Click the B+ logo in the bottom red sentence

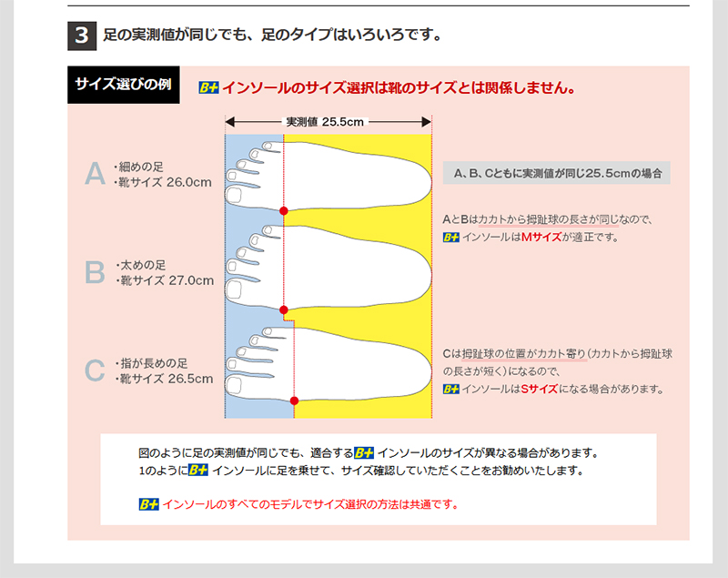tap(148, 504)
